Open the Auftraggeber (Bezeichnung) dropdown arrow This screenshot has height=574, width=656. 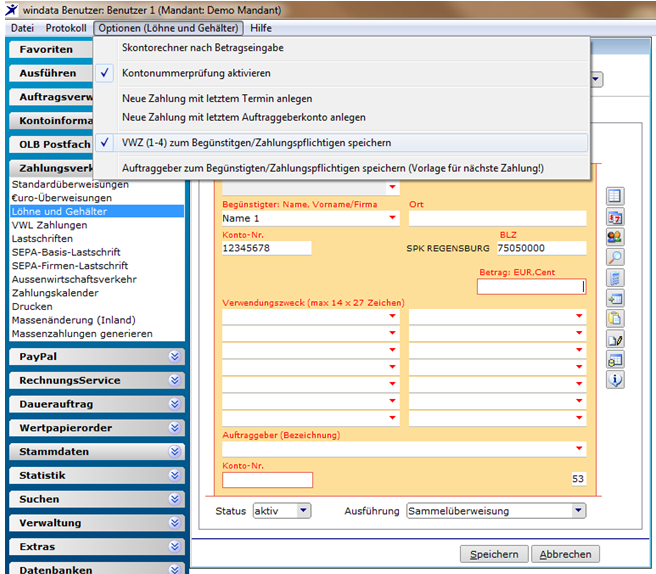tap(579, 448)
